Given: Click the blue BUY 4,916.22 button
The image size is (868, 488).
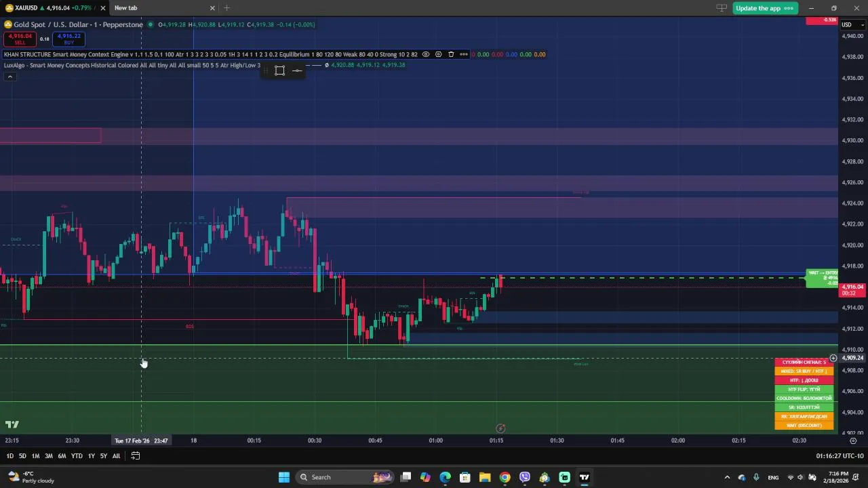Looking at the screenshot, I should (68, 39).
